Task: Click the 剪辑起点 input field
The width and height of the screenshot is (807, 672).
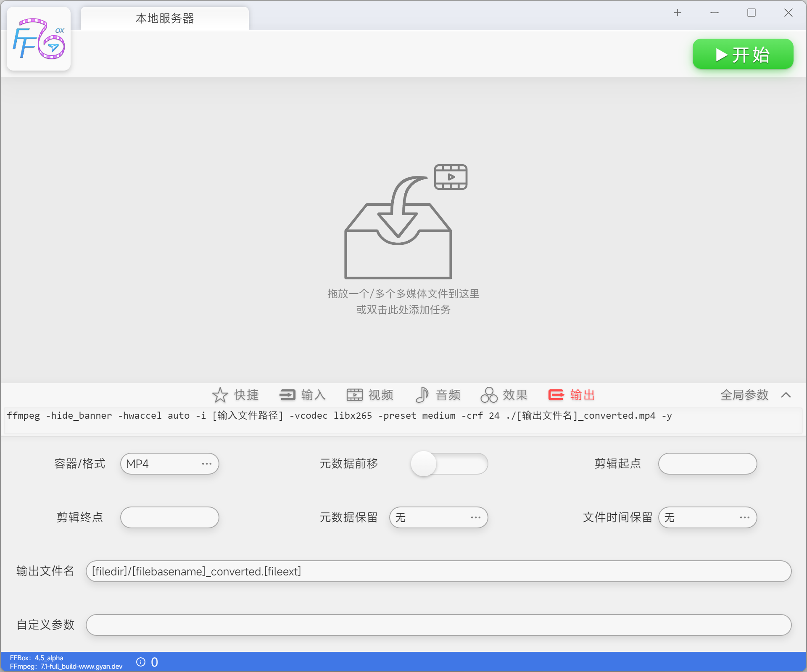Action: pyautogui.click(x=707, y=464)
